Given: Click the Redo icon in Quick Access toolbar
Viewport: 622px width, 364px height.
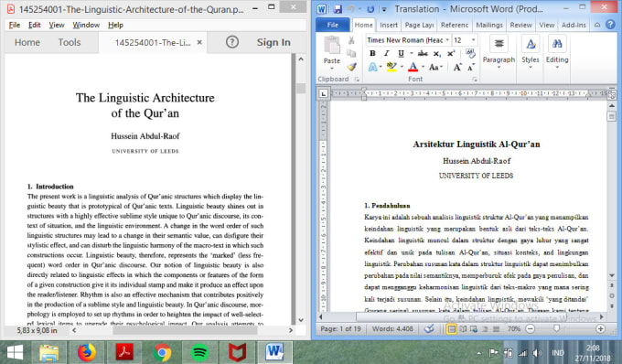Looking at the screenshot, I should tap(370, 9).
